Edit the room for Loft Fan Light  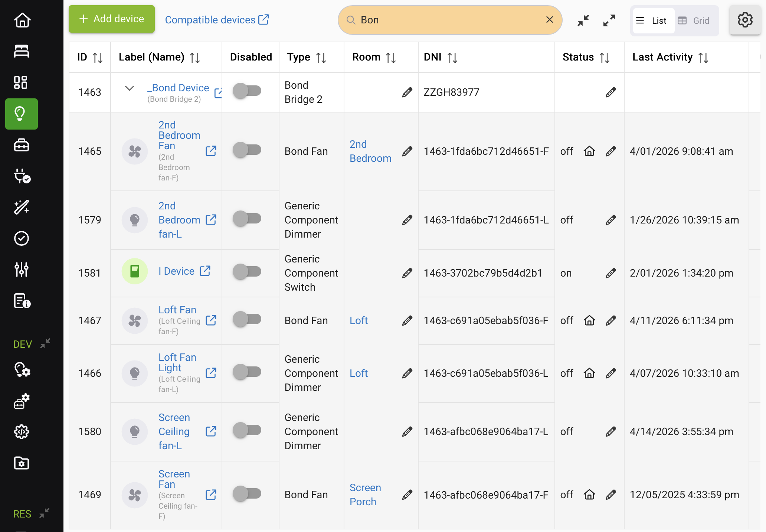(407, 373)
